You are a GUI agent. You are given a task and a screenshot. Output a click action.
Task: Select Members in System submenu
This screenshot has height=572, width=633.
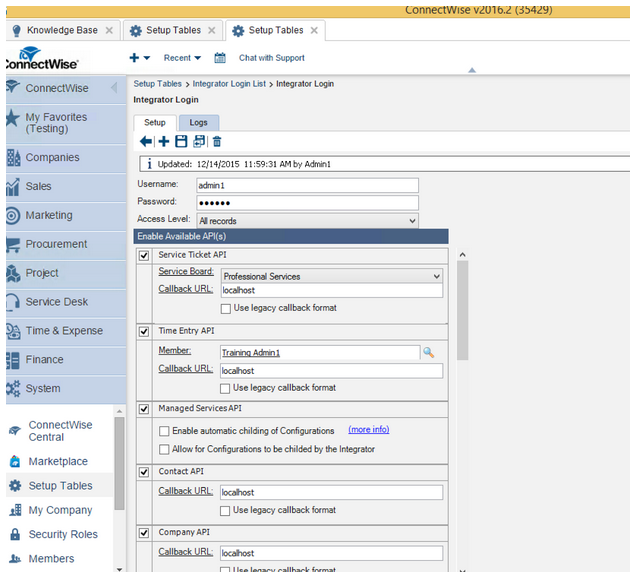pos(60,559)
